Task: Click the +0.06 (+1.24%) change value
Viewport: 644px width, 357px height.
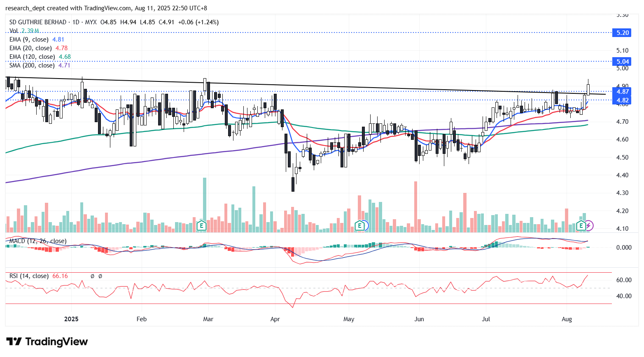Action: [x=198, y=22]
